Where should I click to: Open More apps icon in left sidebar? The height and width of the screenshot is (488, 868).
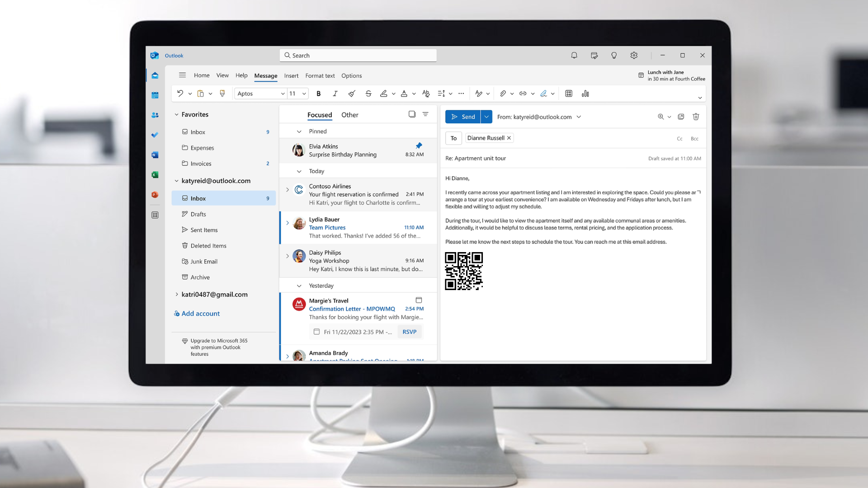point(155,215)
